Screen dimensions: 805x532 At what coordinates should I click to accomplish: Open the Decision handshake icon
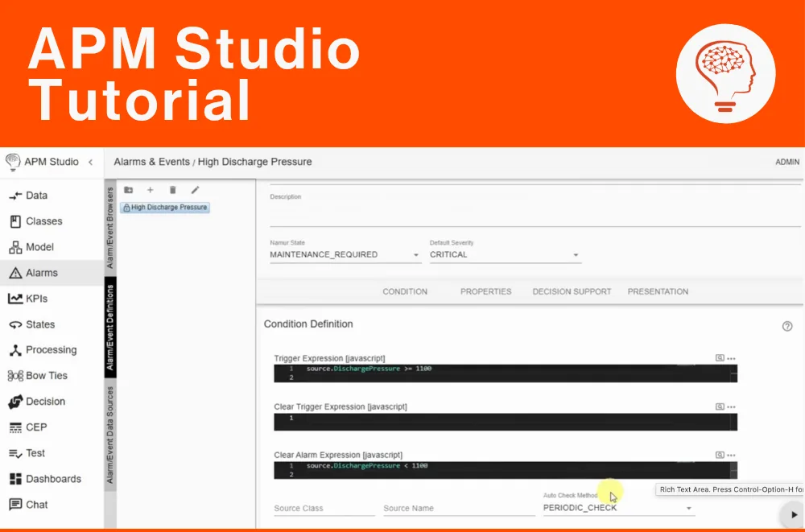click(15, 402)
